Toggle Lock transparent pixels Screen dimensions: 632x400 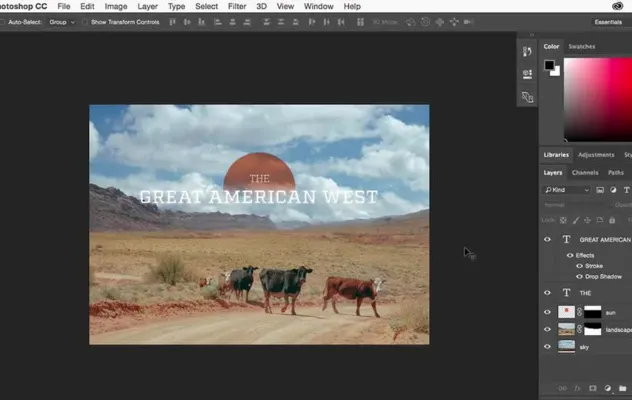coord(563,220)
